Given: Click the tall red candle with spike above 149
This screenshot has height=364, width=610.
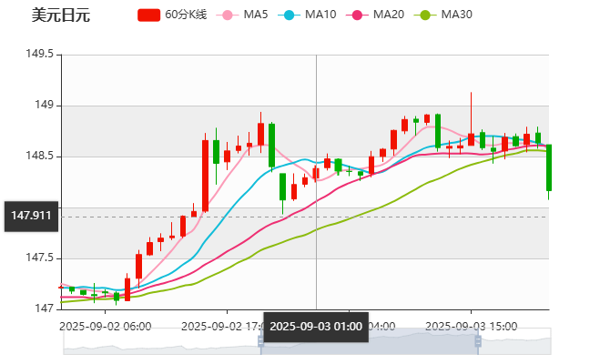Looking at the screenshot, I should 471,139.
